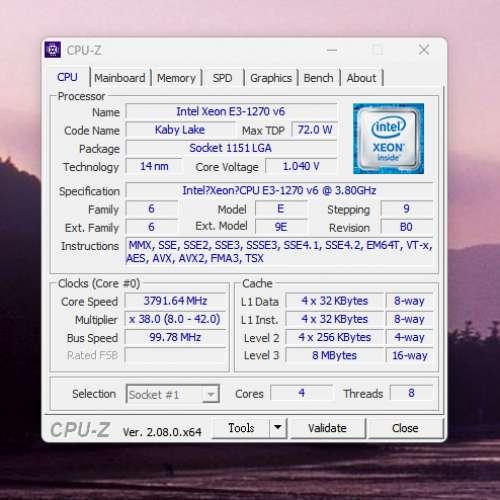Screen dimensions: 500x500
Task: Close the CPU-Z window with X
Action: point(424,50)
